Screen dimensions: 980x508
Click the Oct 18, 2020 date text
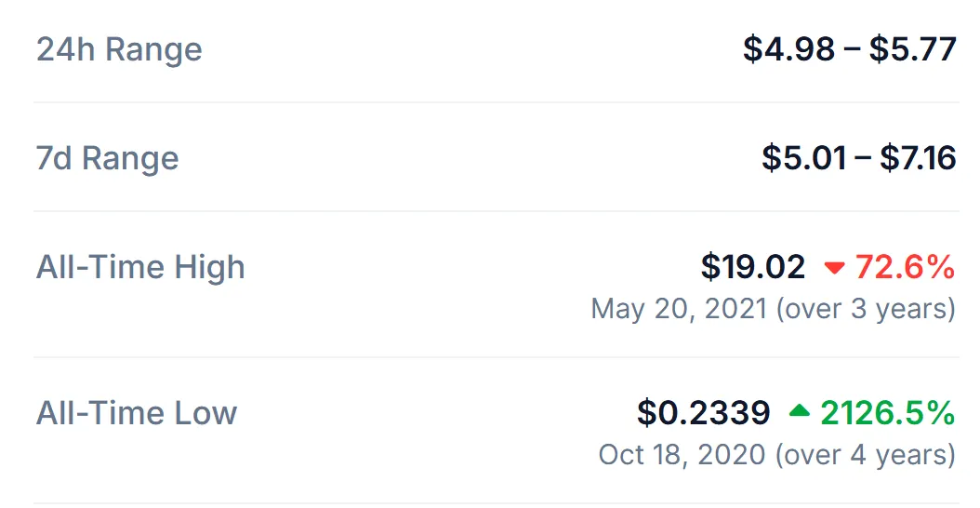click(682, 454)
